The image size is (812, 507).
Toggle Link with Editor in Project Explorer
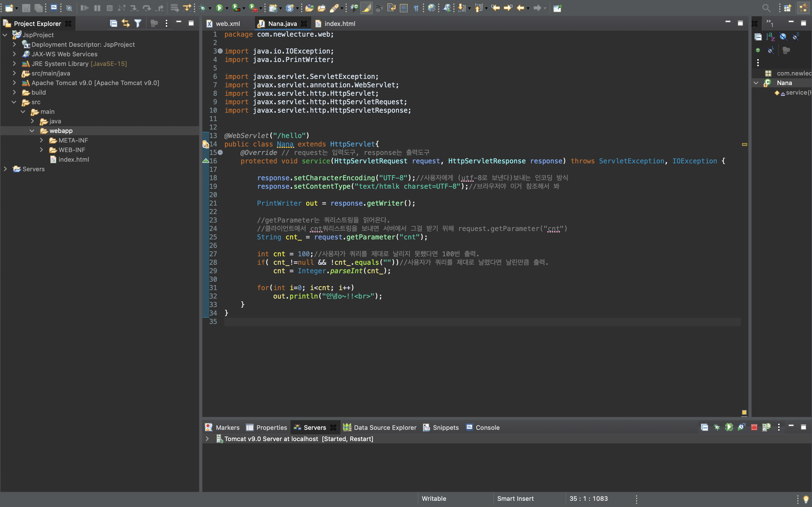(x=125, y=23)
